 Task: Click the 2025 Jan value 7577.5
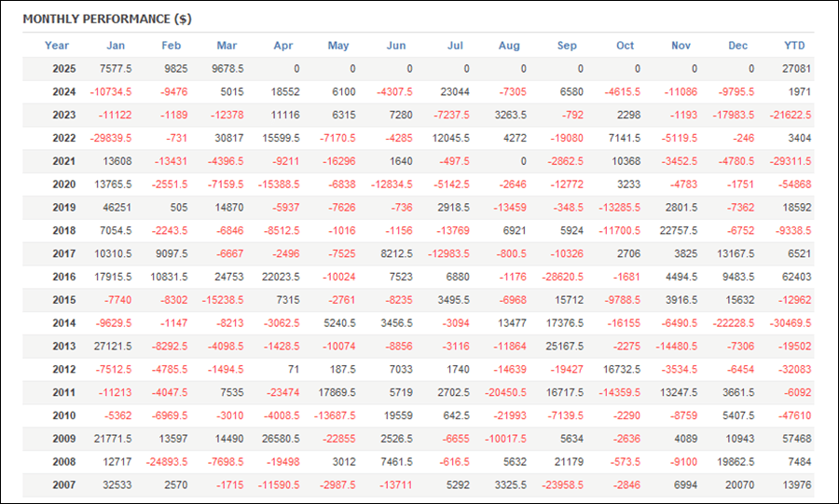pos(116,68)
